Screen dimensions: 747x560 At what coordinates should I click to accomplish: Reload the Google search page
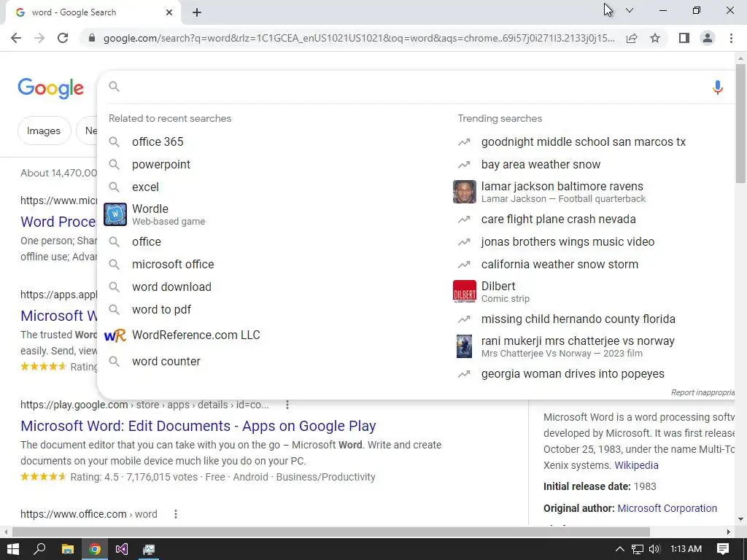(x=63, y=38)
